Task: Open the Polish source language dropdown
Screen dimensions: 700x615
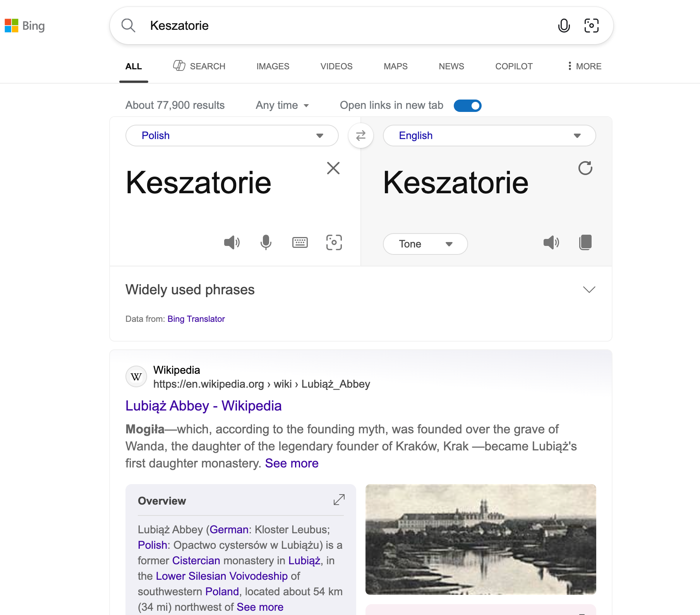Action: coord(232,136)
